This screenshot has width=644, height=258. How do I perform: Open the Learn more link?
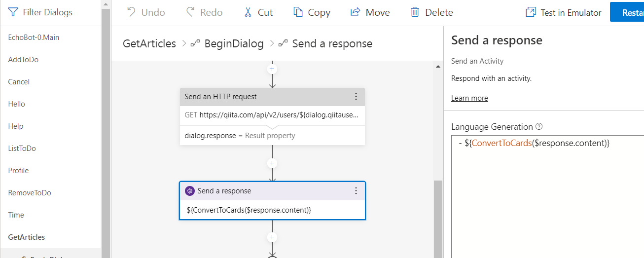coord(469,98)
